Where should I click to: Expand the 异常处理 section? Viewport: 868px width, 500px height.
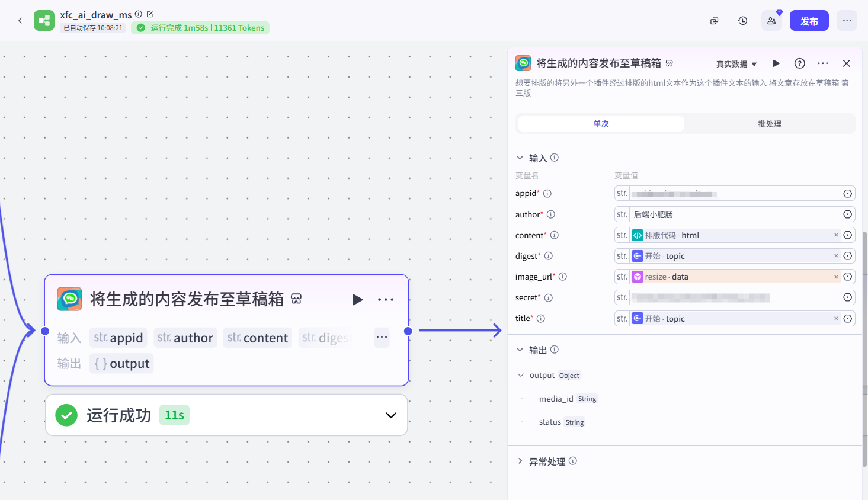coord(520,461)
